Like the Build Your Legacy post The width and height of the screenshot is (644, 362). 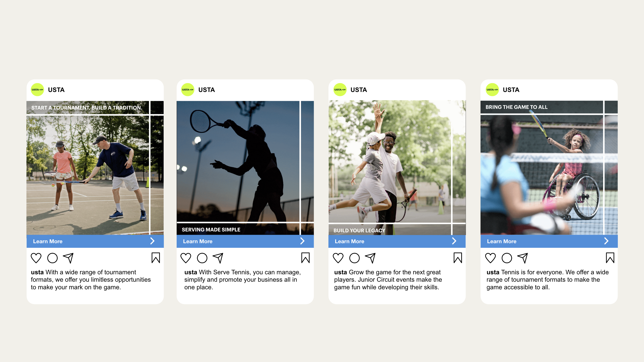tap(338, 258)
